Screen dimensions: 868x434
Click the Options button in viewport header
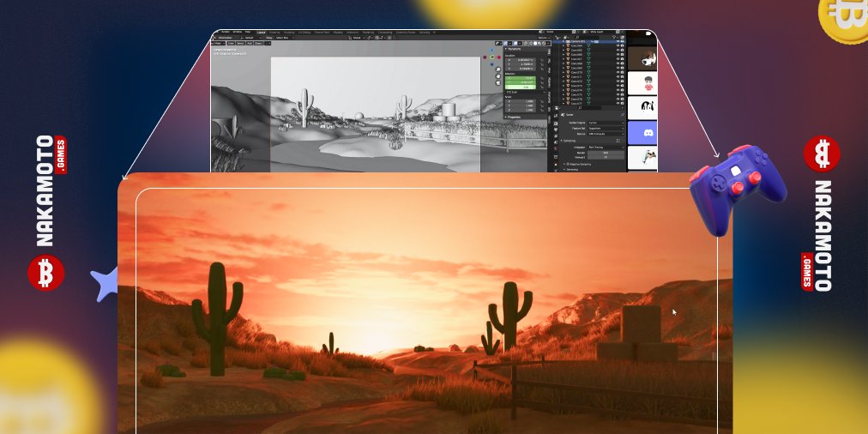544,38
